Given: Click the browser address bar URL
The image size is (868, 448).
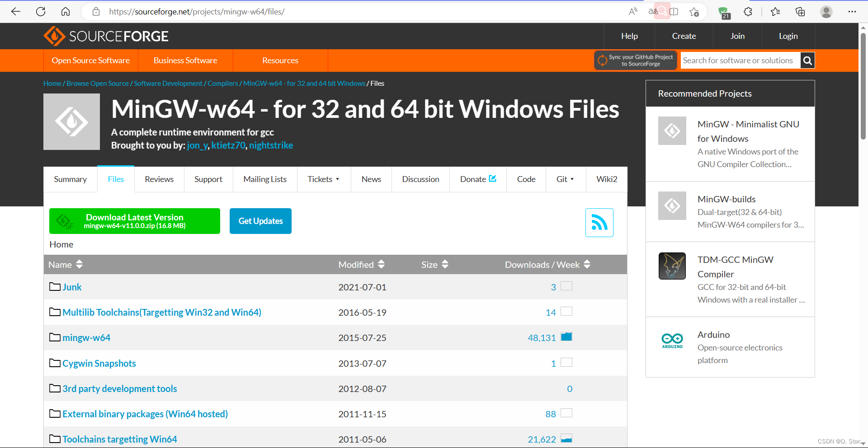Looking at the screenshot, I should click(x=197, y=12).
